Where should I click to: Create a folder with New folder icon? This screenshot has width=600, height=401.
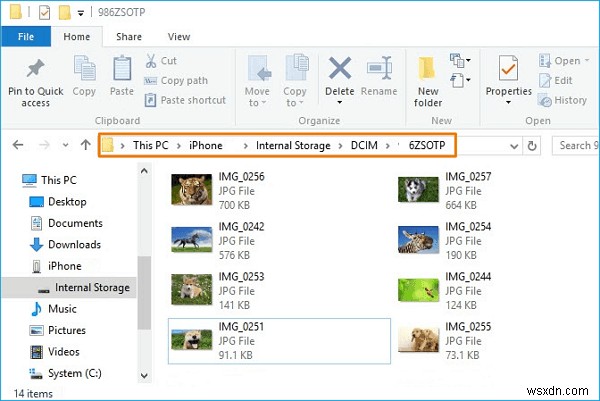point(428,70)
